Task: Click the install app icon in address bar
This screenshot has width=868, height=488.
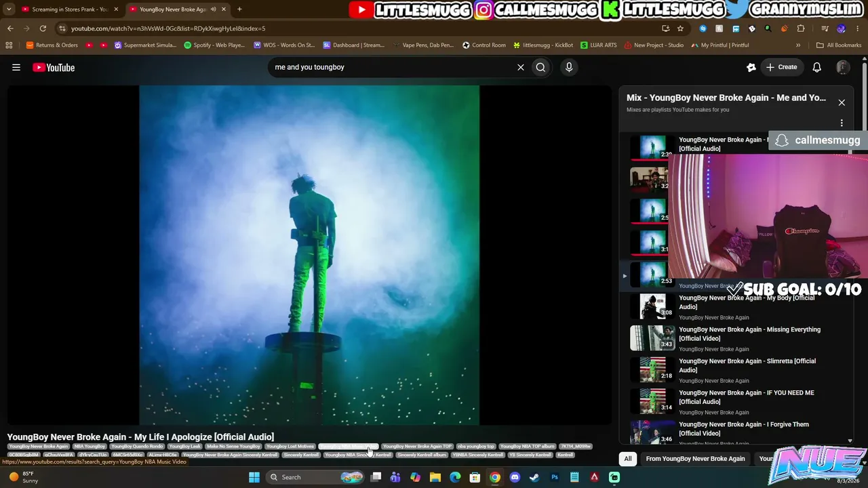Action: (665, 28)
